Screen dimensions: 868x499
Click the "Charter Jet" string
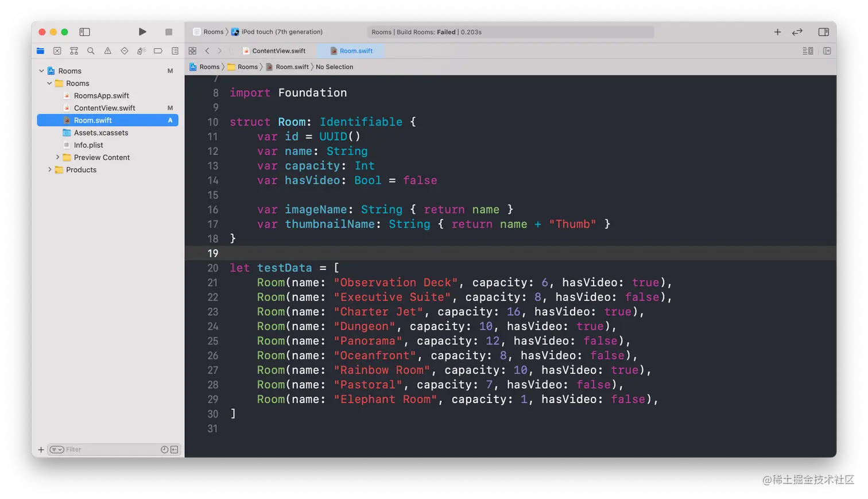(378, 312)
